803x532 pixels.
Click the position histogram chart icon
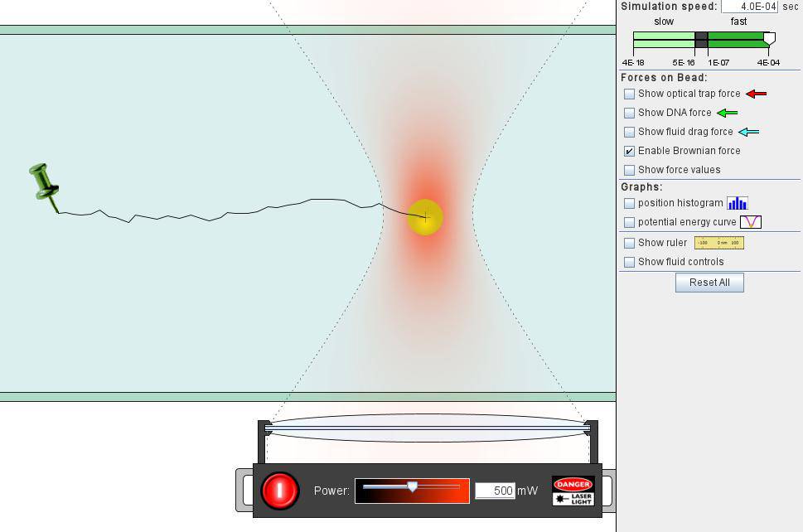pyautogui.click(x=737, y=203)
